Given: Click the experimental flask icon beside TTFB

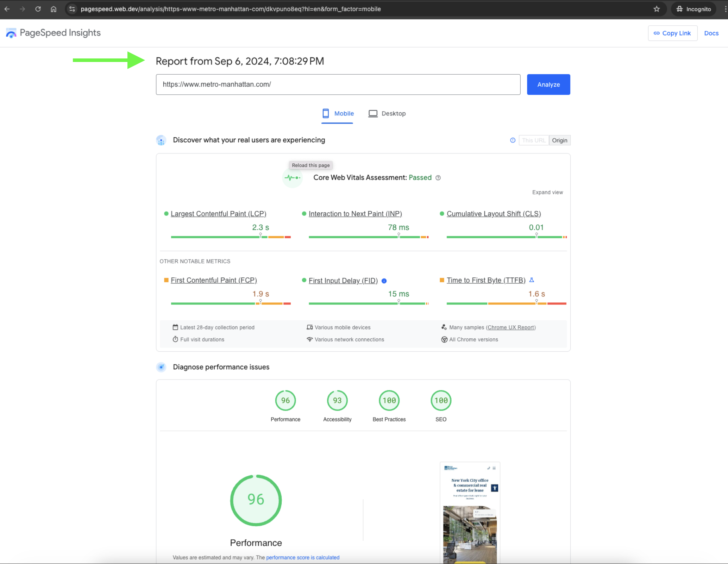Looking at the screenshot, I should click(x=532, y=280).
